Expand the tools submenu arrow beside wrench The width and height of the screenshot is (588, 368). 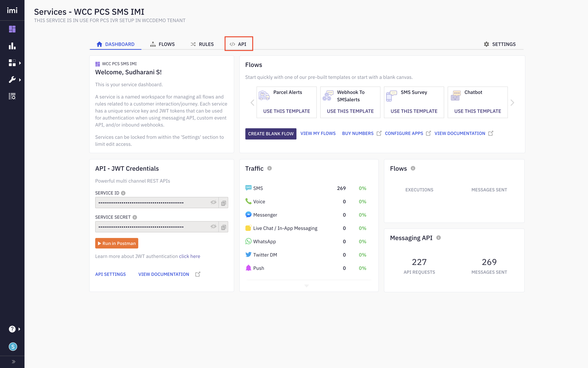pyautogui.click(x=20, y=80)
